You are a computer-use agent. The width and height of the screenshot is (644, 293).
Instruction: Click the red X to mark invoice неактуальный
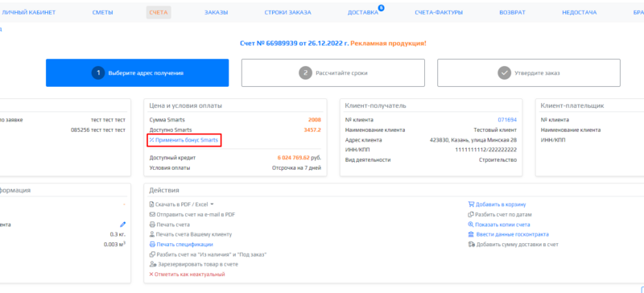tap(151, 274)
